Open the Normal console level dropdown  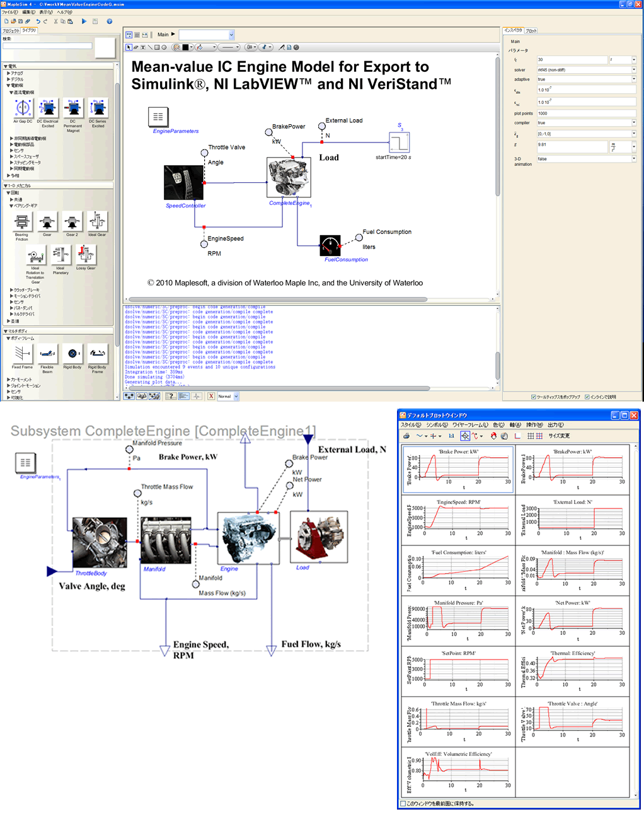point(228,396)
